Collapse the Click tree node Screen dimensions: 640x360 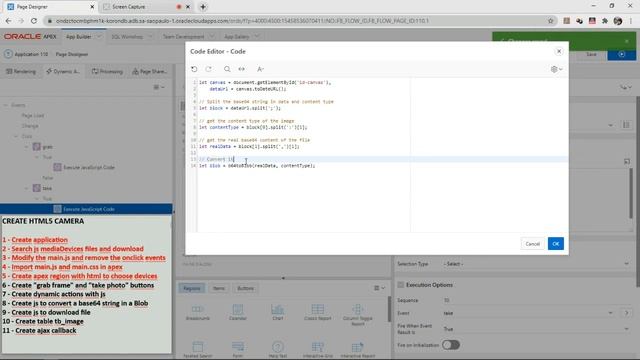point(16,136)
